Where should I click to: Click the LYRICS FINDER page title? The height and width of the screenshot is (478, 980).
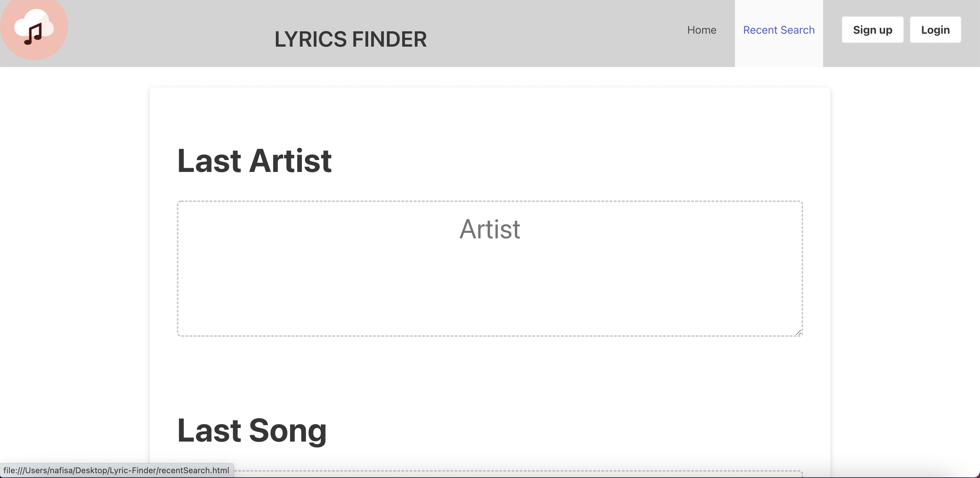pos(350,39)
